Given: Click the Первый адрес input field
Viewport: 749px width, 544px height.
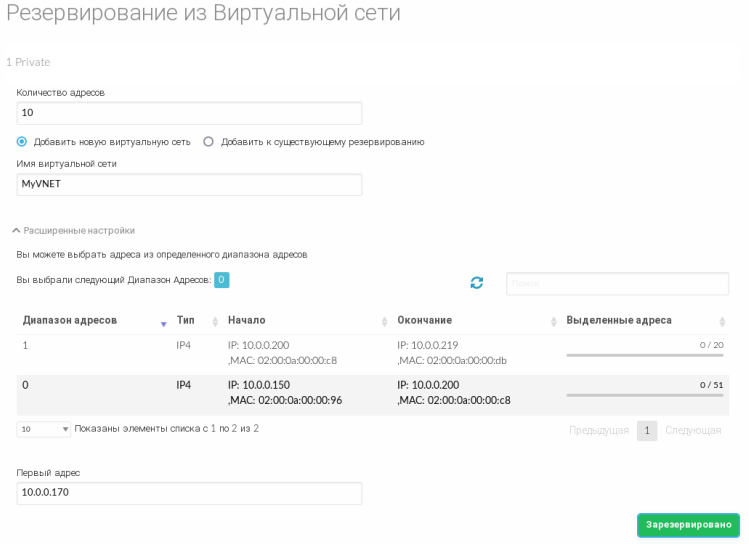Looking at the screenshot, I should coord(189,493).
